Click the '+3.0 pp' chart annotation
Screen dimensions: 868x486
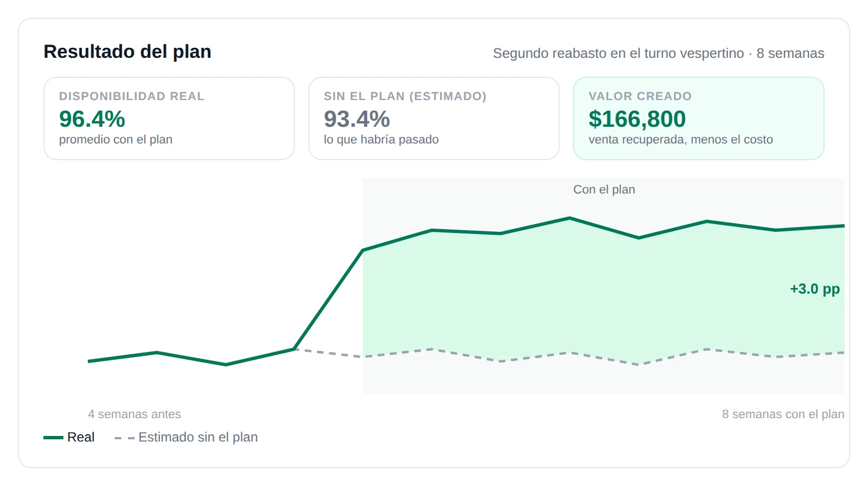click(x=815, y=289)
